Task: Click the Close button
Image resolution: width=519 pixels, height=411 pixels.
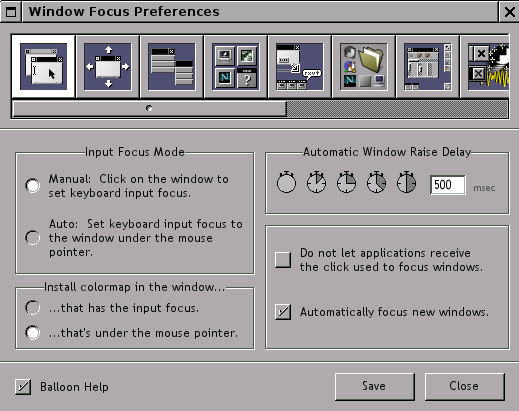Action: (465, 387)
